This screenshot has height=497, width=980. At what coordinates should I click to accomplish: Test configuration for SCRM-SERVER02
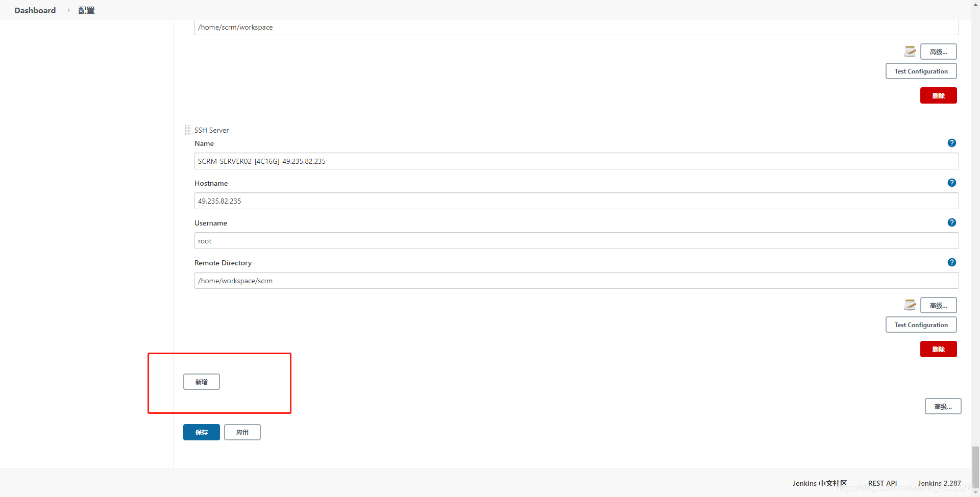pos(921,325)
